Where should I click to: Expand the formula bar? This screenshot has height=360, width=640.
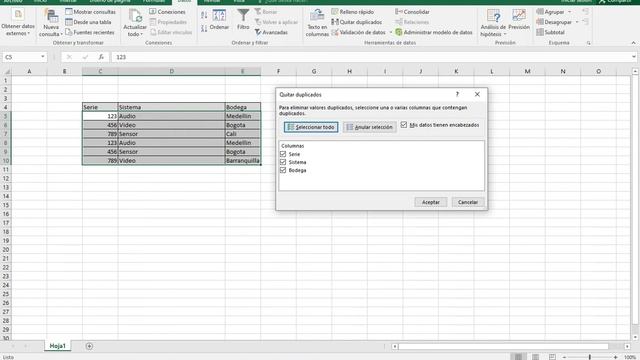[633, 57]
